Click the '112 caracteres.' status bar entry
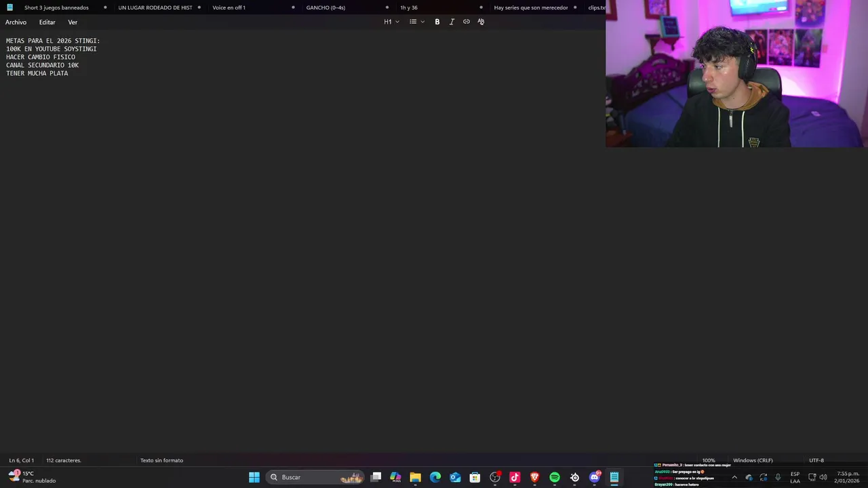Image resolution: width=868 pixels, height=488 pixels. coord(63,460)
